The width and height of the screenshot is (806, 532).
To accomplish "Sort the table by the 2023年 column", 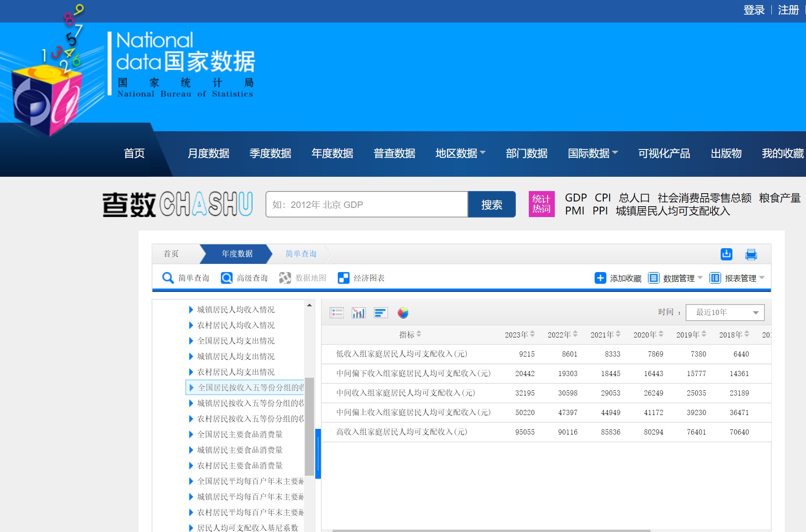I will click(x=520, y=335).
